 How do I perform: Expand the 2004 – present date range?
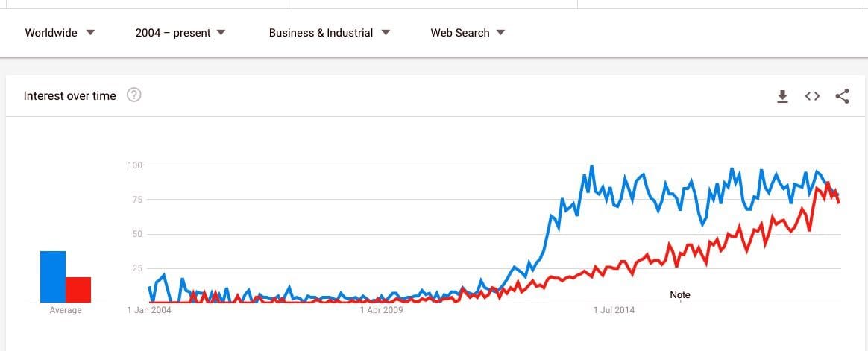coord(180,33)
